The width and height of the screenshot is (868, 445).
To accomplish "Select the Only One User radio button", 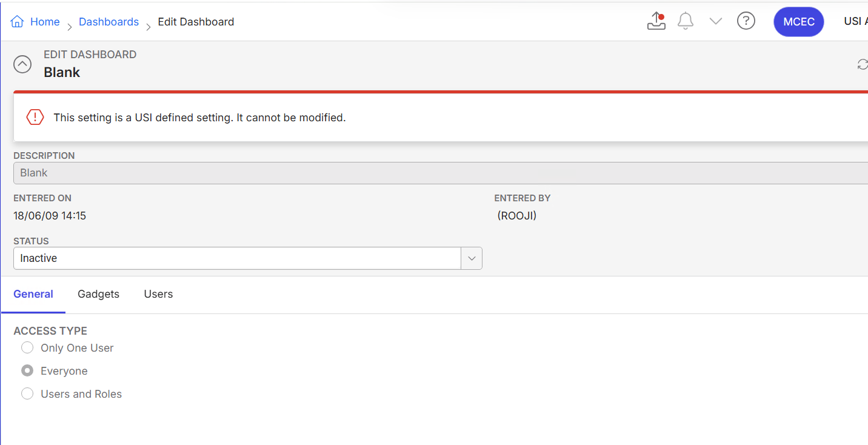I will coord(27,348).
